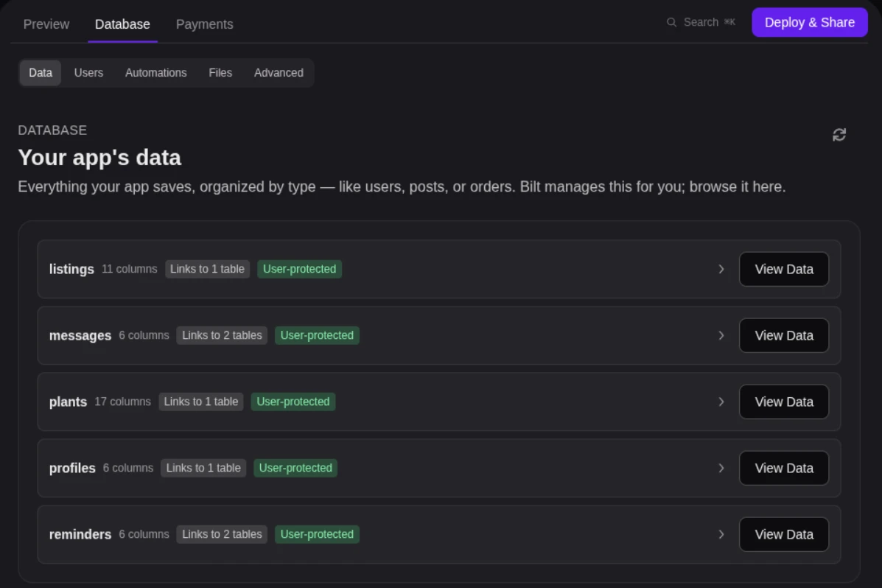Image resolution: width=882 pixels, height=588 pixels.
Task: Switch to the Preview tab
Action: pos(46,24)
